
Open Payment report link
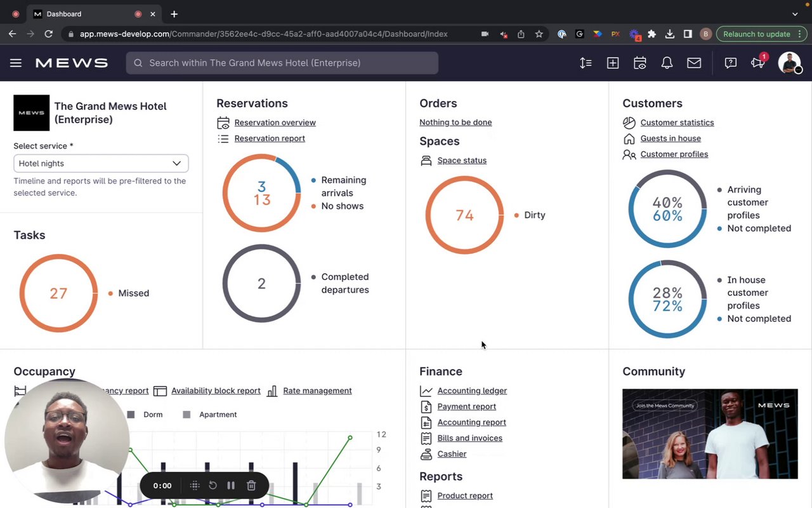466,406
